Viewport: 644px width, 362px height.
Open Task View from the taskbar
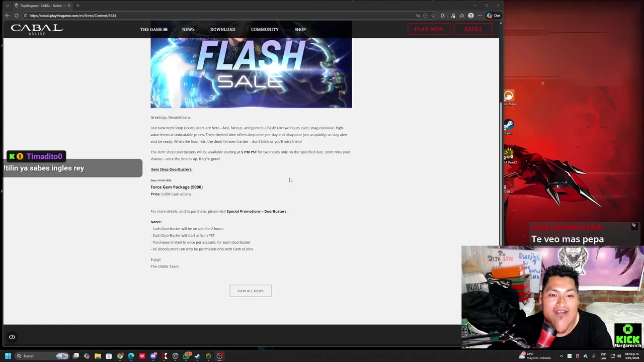coord(76,356)
